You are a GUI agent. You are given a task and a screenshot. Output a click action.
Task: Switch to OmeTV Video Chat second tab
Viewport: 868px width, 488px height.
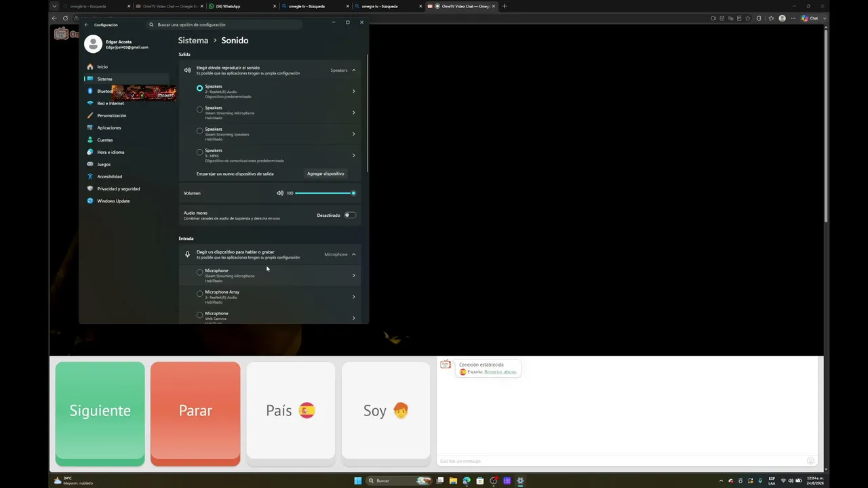click(x=169, y=6)
